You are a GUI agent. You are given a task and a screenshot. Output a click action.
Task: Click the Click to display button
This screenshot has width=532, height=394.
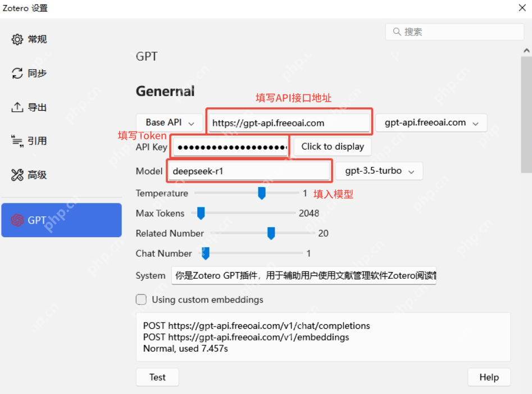click(333, 147)
